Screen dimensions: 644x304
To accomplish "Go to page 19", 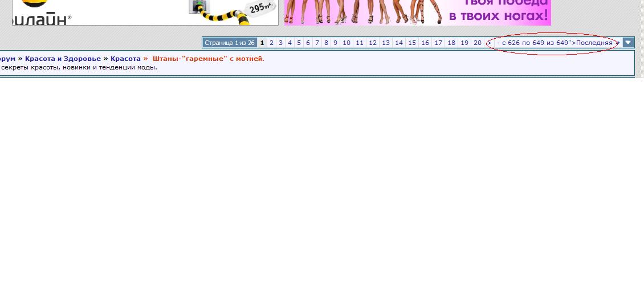I will point(464,43).
